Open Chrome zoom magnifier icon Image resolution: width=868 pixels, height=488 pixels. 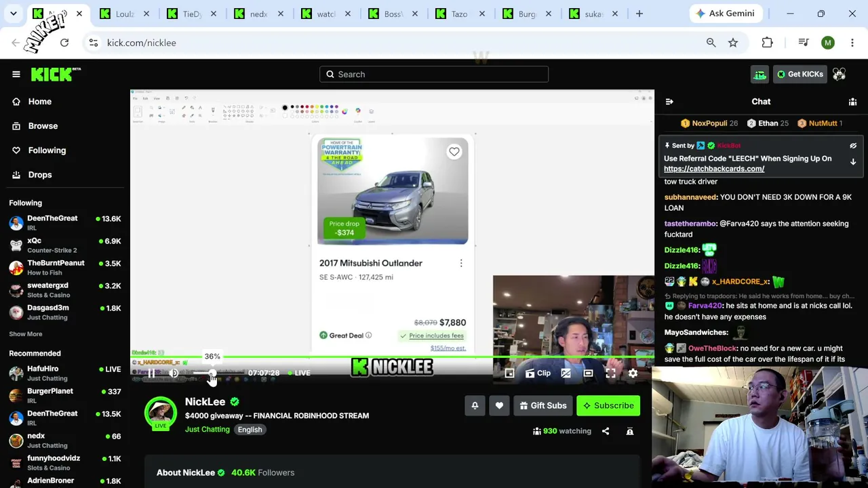coord(711,43)
